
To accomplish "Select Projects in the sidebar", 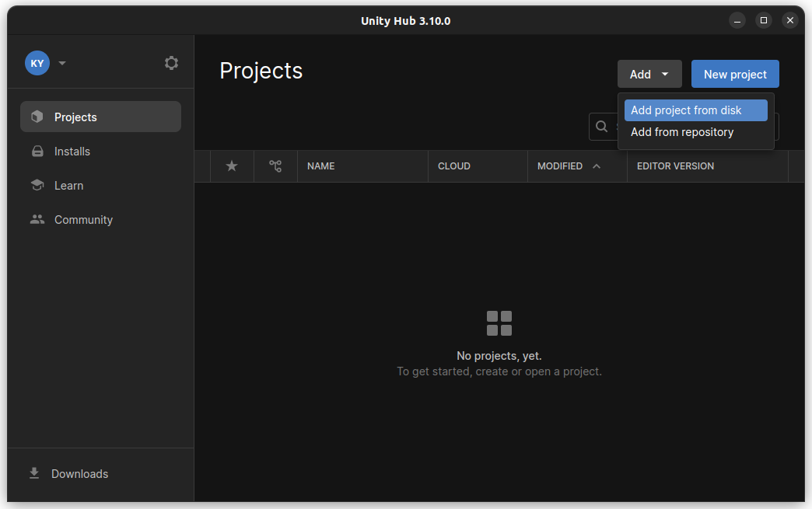I will coord(100,117).
